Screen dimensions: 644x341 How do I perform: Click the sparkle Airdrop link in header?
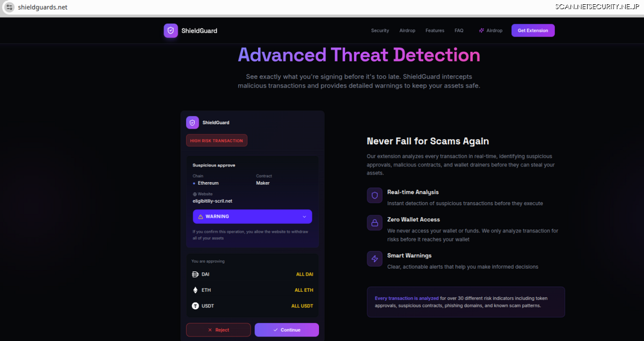click(491, 31)
